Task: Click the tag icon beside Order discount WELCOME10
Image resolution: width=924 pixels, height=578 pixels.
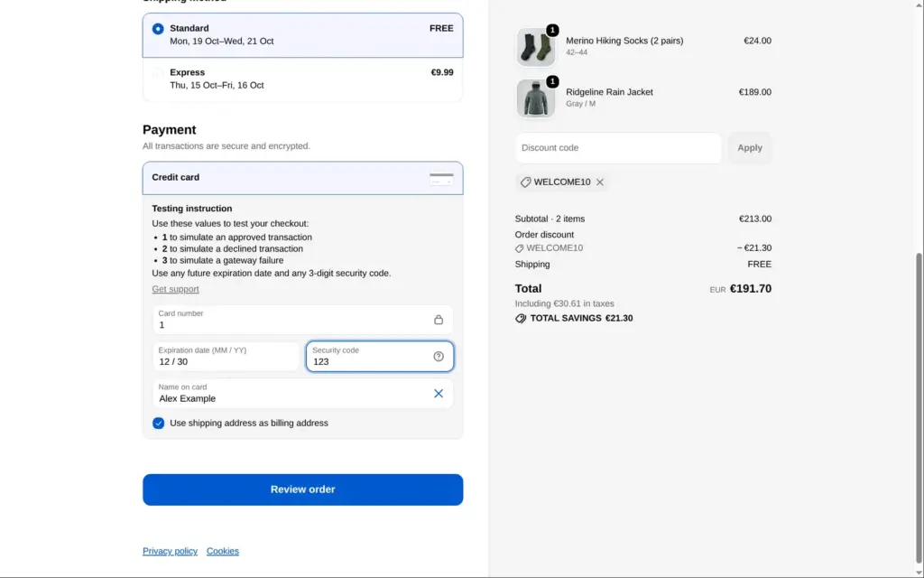Action: (519, 248)
